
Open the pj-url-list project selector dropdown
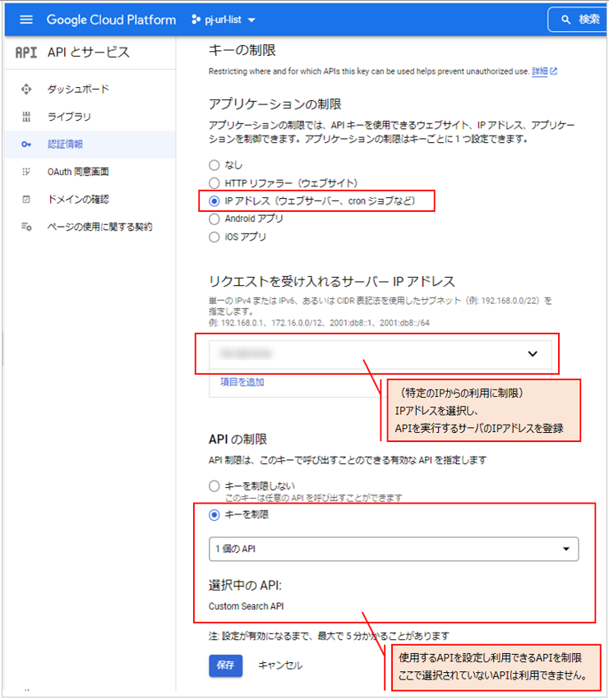point(224,20)
